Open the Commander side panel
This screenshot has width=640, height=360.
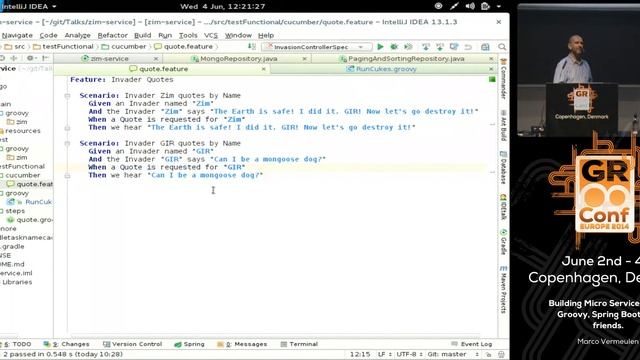click(503, 79)
